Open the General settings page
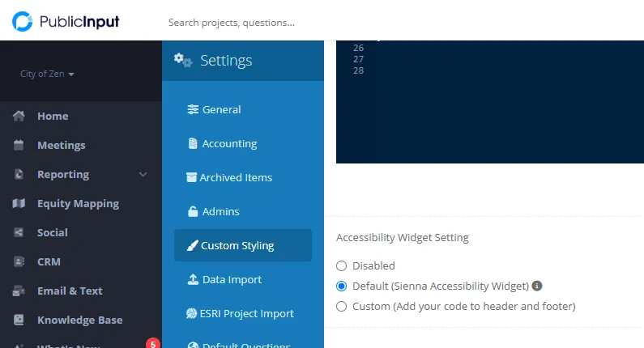 [x=220, y=110]
